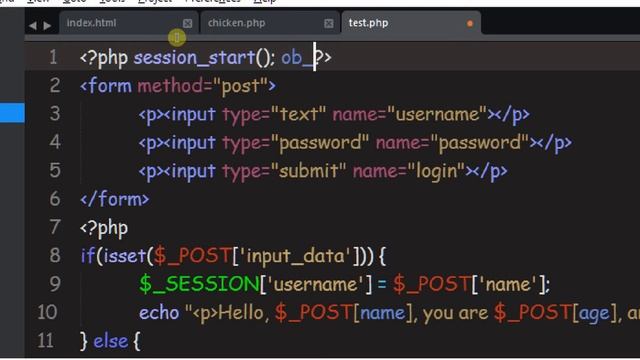The image size is (640, 360).
Task: Click line number 4 in the gutter
Action: coord(55,142)
